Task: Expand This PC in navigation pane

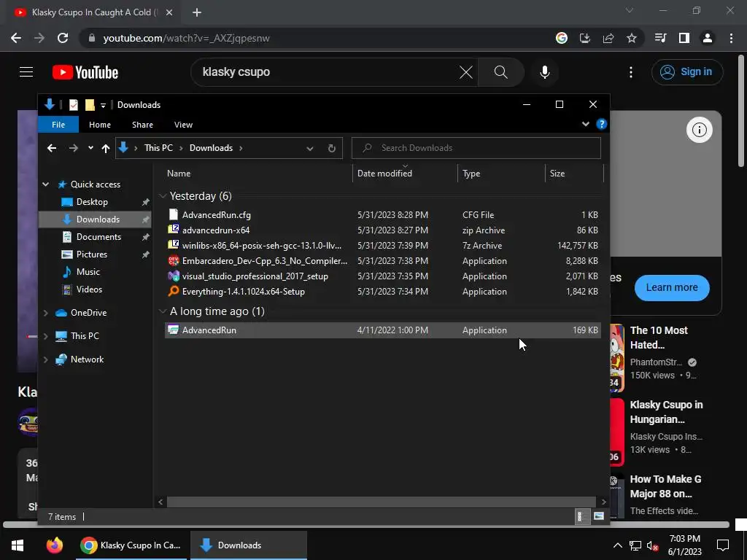Action: (x=46, y=336)
